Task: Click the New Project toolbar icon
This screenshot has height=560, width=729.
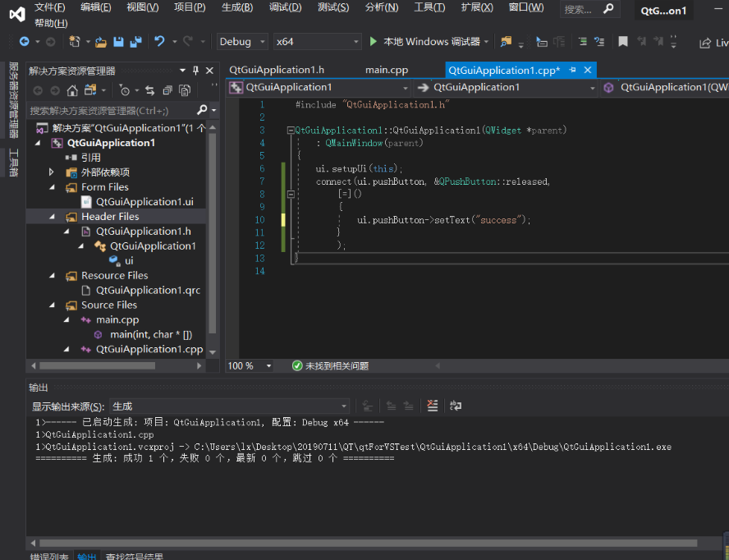Action: 75,42
